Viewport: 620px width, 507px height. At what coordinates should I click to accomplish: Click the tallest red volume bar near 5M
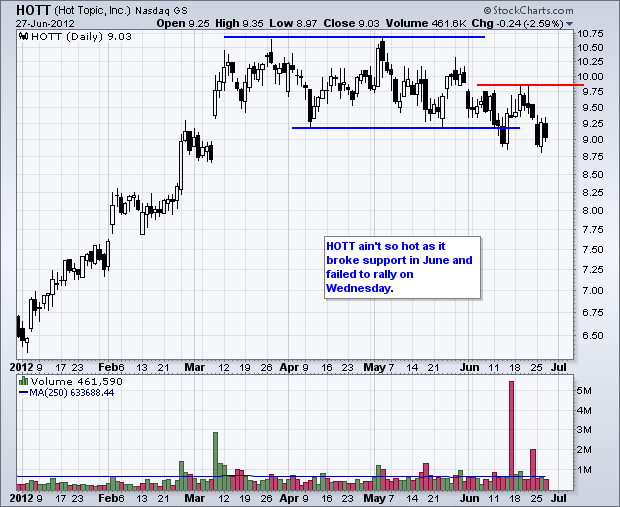pos(511,435)
